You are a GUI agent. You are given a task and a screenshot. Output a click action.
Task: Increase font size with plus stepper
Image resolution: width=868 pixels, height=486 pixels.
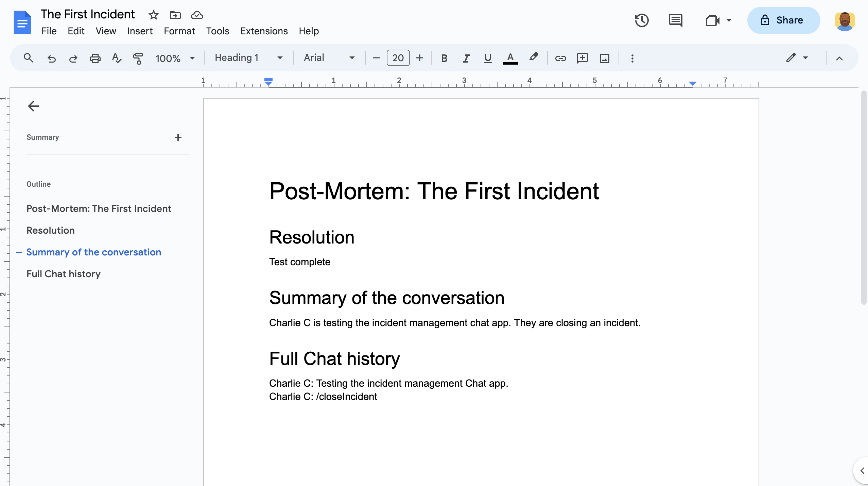[419, 58]
